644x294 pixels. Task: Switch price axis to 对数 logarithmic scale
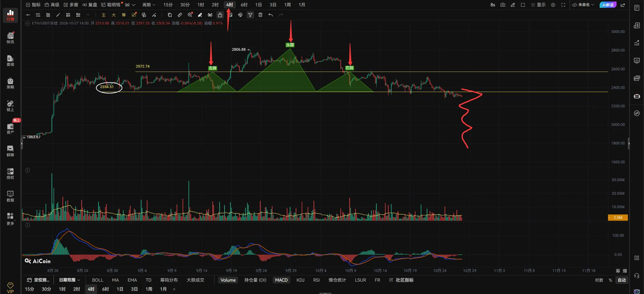coord(599,280)
